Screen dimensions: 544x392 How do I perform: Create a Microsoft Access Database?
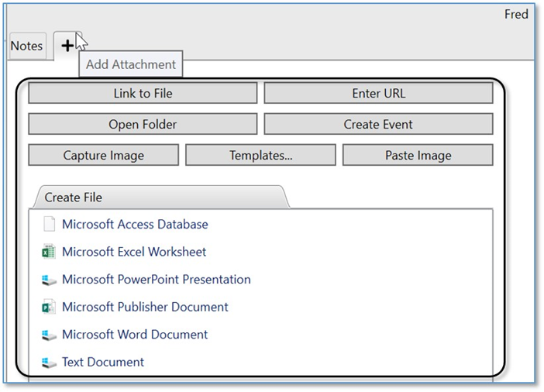pos(135,224)
